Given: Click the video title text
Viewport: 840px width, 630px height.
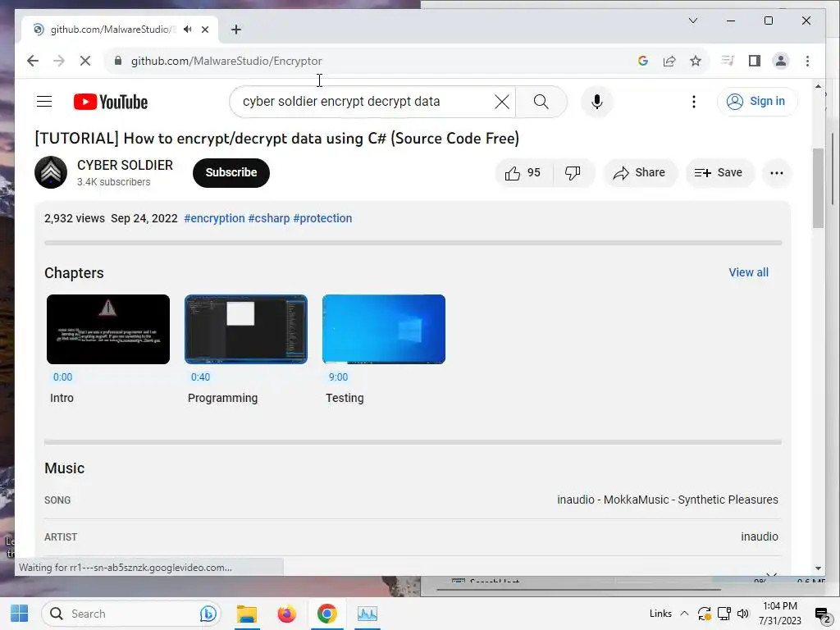Looking at the screenshot, I should (x=277, y=138).
